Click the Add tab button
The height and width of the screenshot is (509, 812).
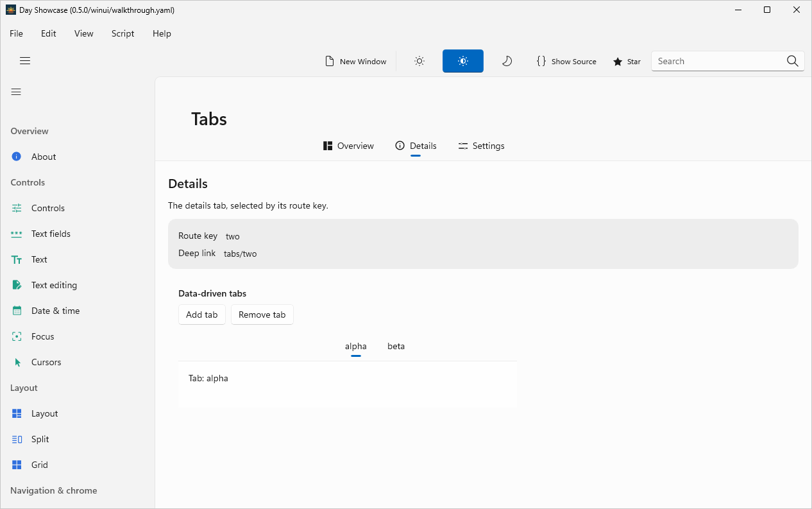202,315
